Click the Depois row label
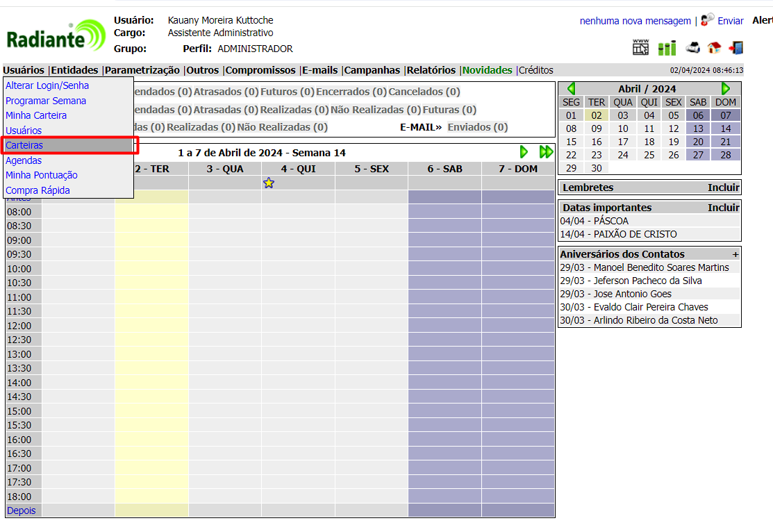Screen dimensions: 773x532 (x=22, y=510)
